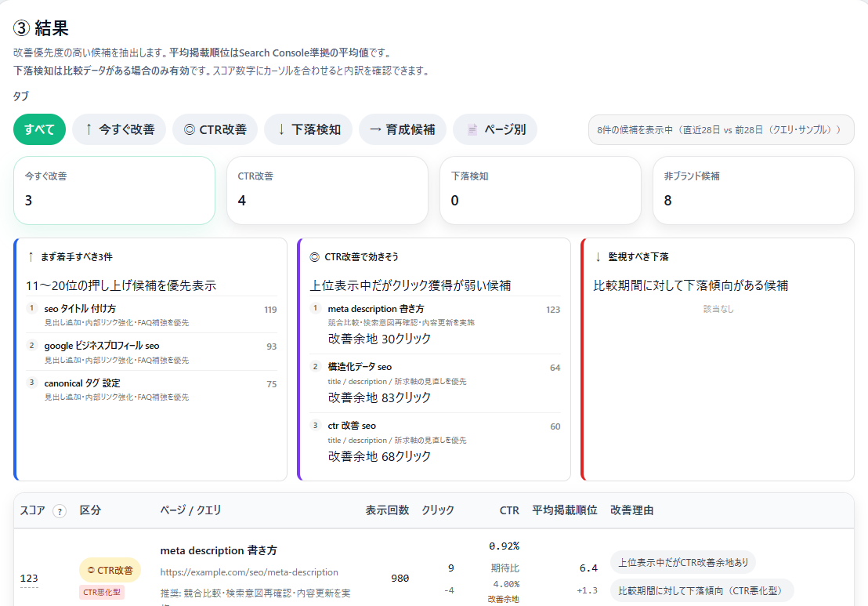Click the '8件の候補を表示中' status pill
This screenshot has height=606, width=868.
click(722, 129)
